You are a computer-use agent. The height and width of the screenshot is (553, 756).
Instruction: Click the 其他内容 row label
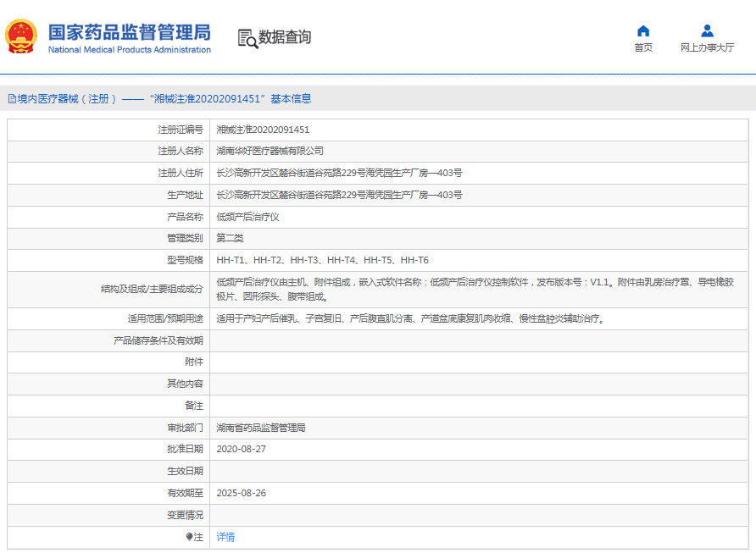(x=185, y=384)
